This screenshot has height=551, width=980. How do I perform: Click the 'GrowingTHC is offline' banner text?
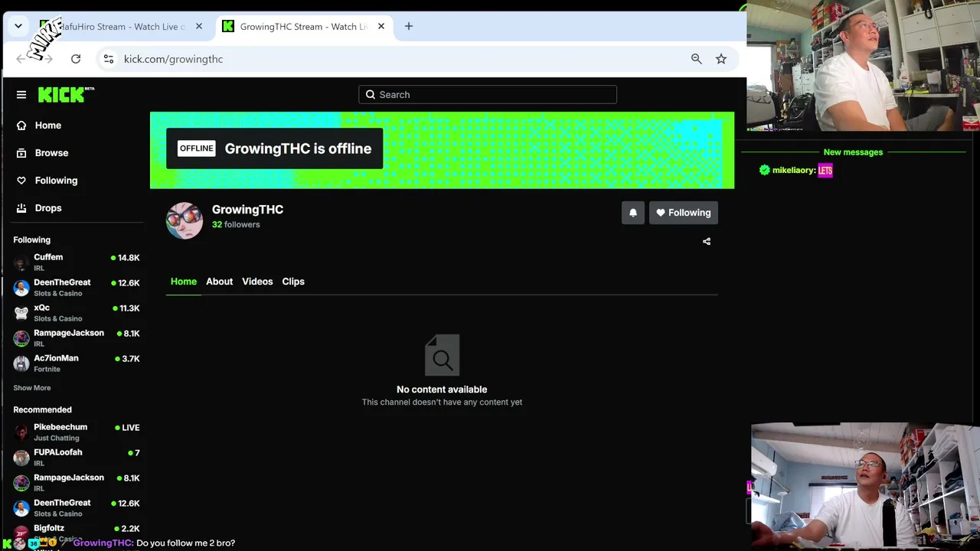[x=298, y=148]
